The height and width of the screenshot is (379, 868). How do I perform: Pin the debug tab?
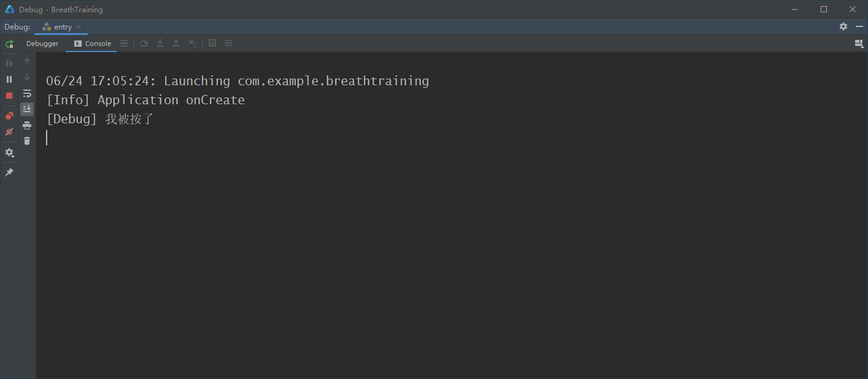[9, 172]
